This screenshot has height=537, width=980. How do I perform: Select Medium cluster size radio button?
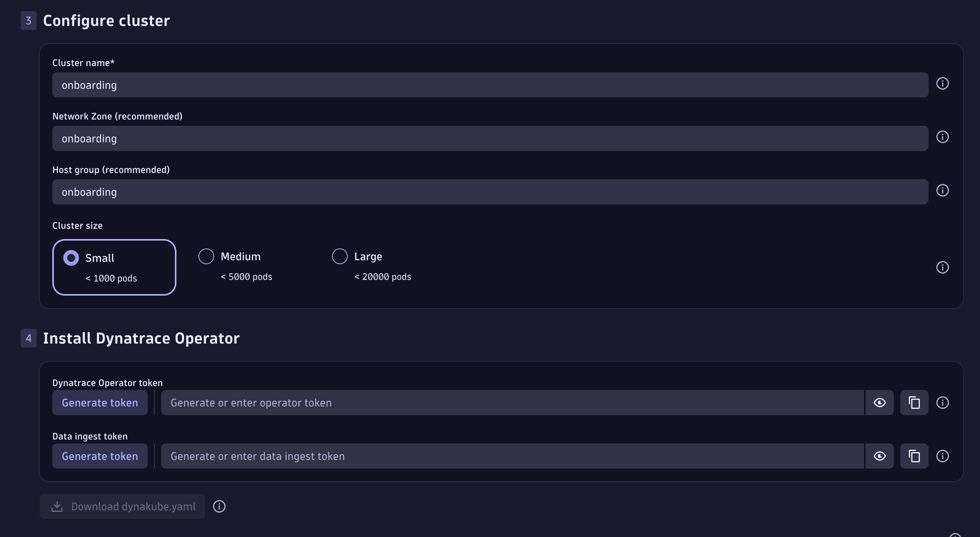pos(206,257)
